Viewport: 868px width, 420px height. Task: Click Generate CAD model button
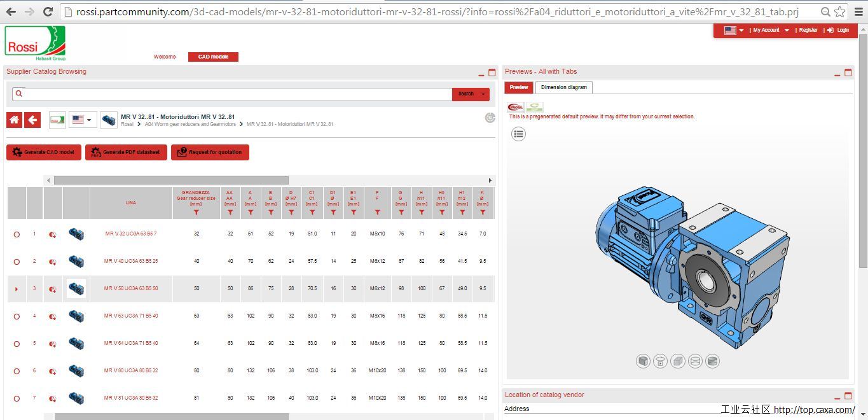44,153
